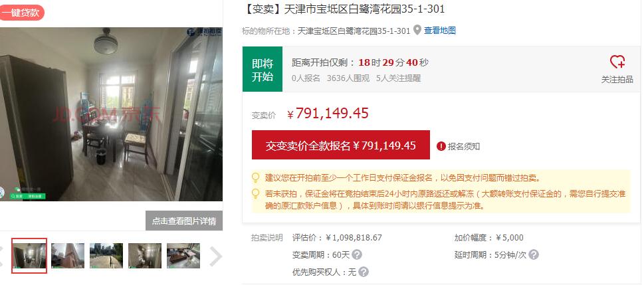Show previous thumbnails with the left chevron
The height and width of the screenshot is (285, 644).
pyautogui.click(x=1, y=256)
